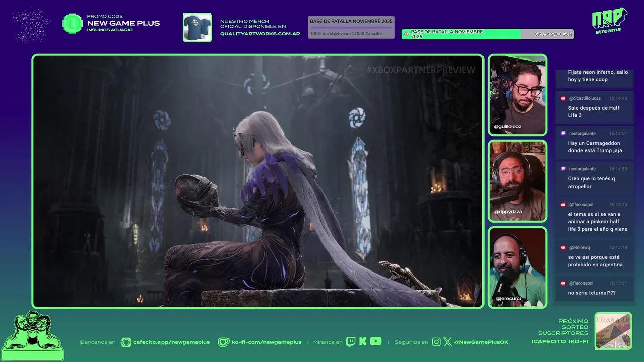Open QUALITYARTWORKS.COM.AR merch link
Image resolution: width=644 pixels, height=362 pixels.
[x=260, y=34]
